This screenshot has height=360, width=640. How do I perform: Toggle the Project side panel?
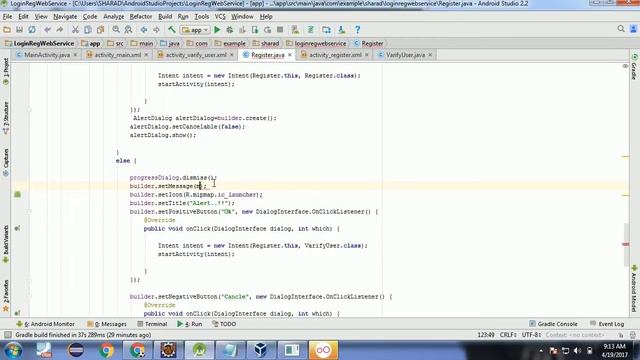click(6, 72)
